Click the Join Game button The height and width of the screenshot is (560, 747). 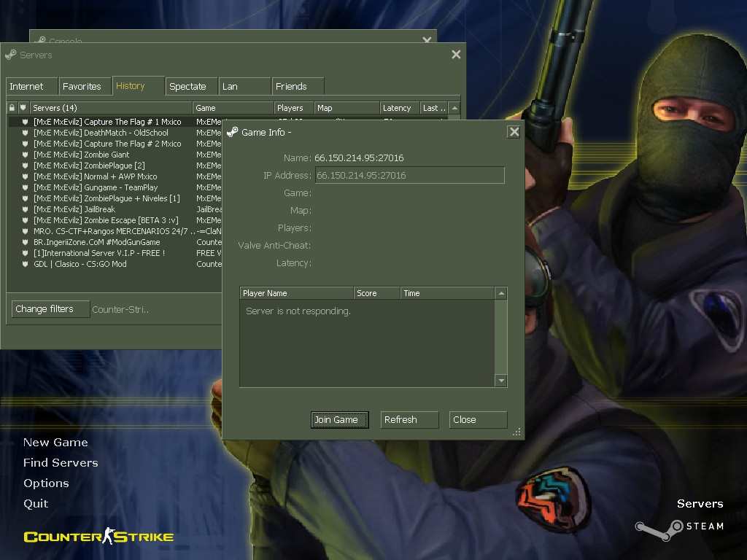click(x=340, y=419)
